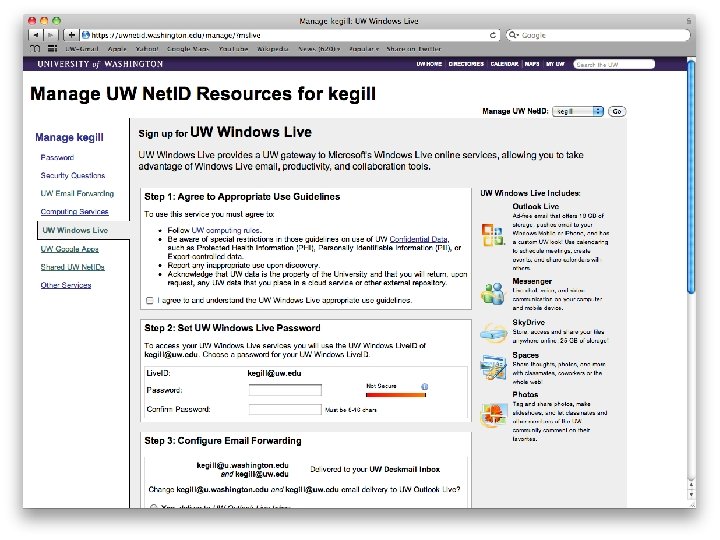Click the Spaces icon
Viewport: 720px width, 540px height.
[x=493, y=367]
